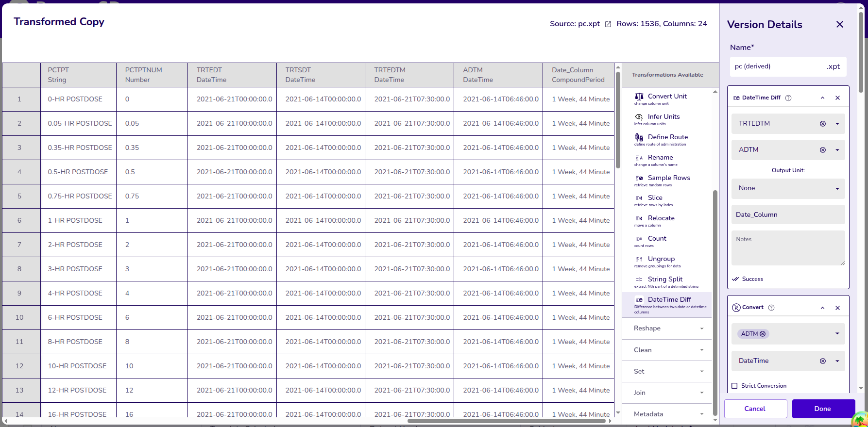The image size is (868, 427).
Task: Click the DateTime Diff help question icon
Action: click(788, 98)
